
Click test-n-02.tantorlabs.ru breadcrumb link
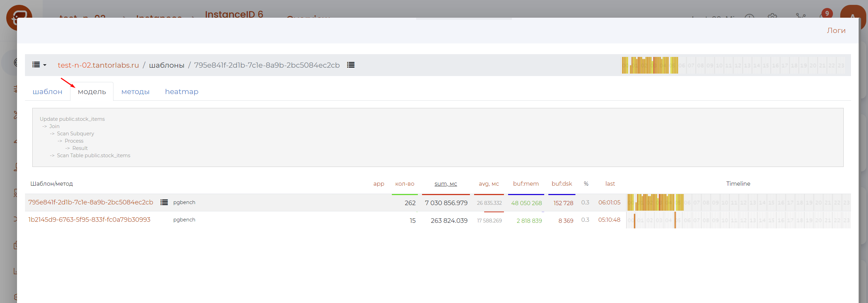coord(98,65)
